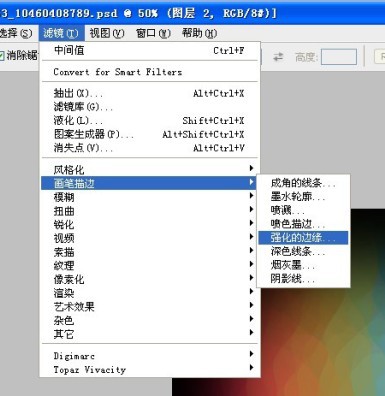Click the swap width and height icon
Image resolution: width=385 pixels, height=396 pixels.
(278, 57)
